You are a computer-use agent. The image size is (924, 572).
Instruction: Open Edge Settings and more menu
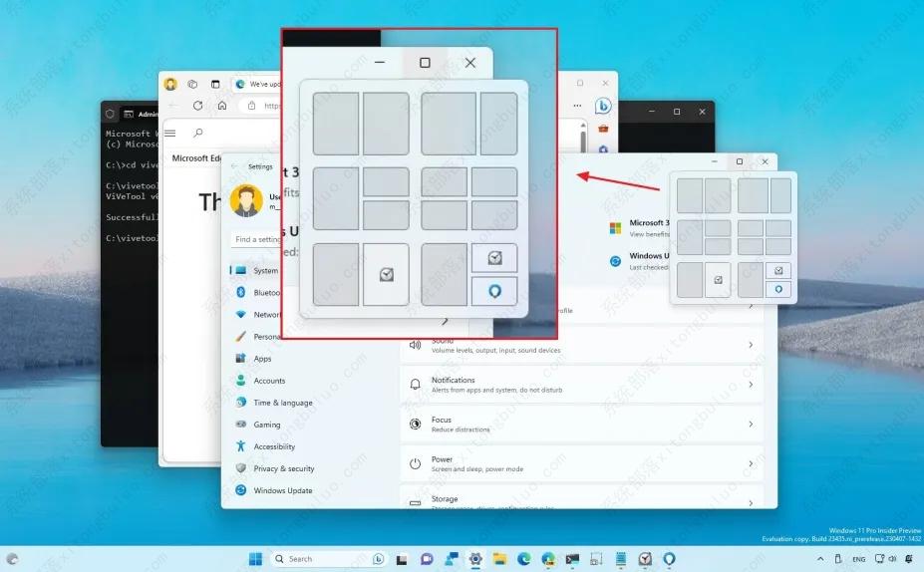click(x=577, y=106)
